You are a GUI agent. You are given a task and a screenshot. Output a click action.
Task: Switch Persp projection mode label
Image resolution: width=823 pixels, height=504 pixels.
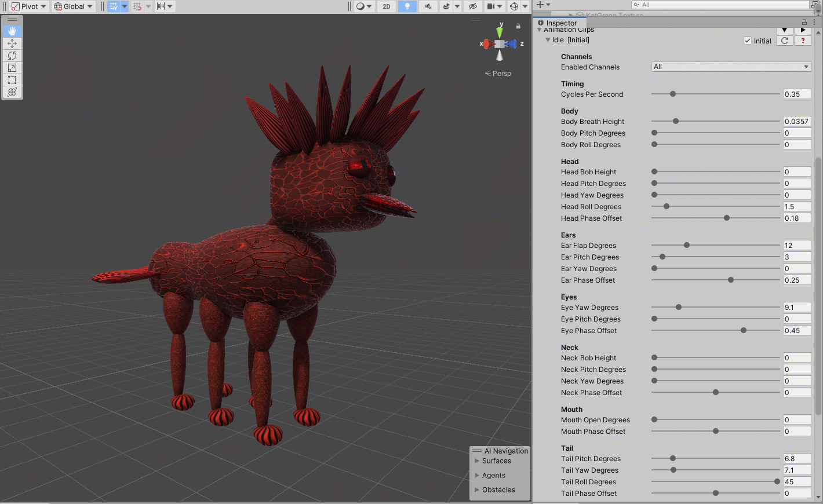click(498, 74)
